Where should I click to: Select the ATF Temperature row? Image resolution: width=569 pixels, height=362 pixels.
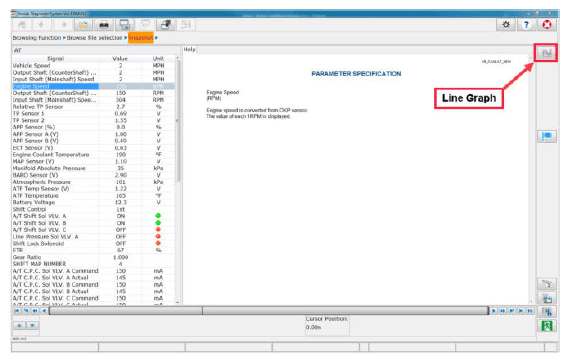94,196
